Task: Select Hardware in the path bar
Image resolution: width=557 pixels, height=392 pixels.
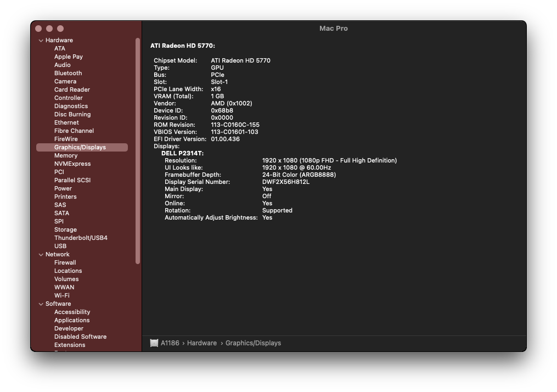Action: [x=202, y=343]
